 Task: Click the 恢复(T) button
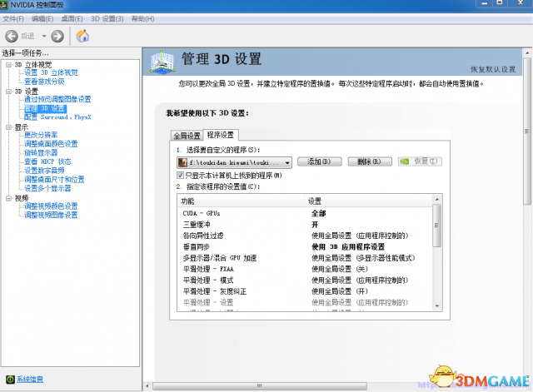point(420,161)
